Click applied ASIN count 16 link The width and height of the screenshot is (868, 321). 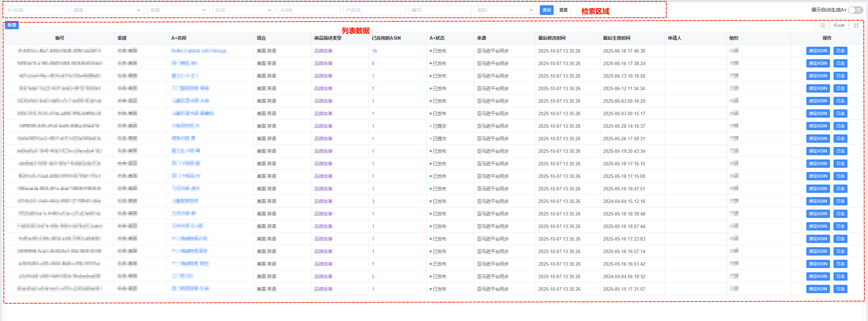point(374,51)
